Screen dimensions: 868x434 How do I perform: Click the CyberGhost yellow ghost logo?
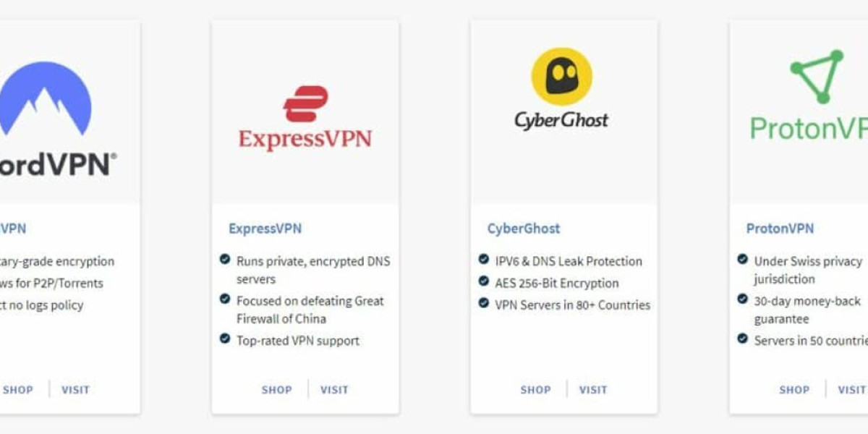(x=562, y=77)
